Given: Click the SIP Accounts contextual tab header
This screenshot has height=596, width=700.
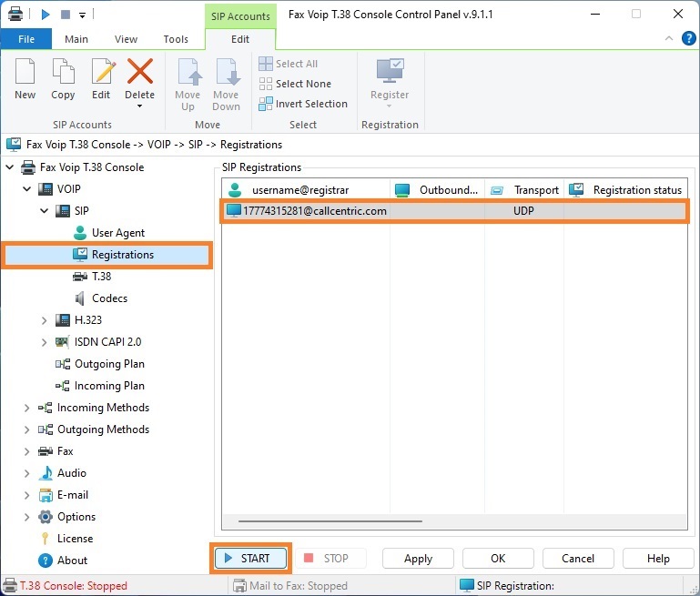Looking at the screenshot, I should click(x=240, y=16).
